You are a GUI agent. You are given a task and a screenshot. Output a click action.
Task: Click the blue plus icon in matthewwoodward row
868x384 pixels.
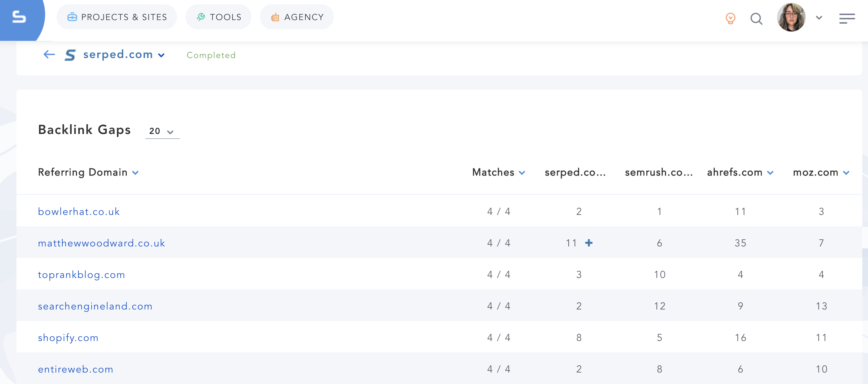pyautogui.click(x=589, y=243)
